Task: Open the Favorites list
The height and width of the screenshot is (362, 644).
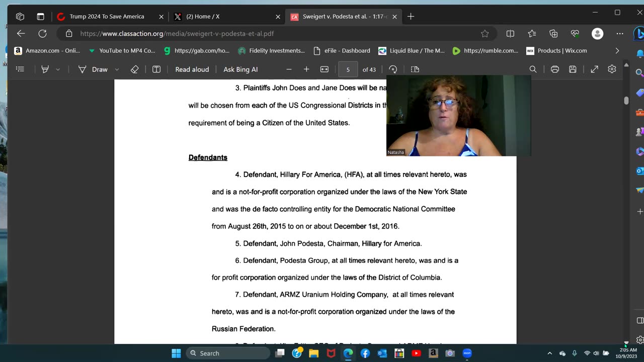Action: click(x=532, y=34)
